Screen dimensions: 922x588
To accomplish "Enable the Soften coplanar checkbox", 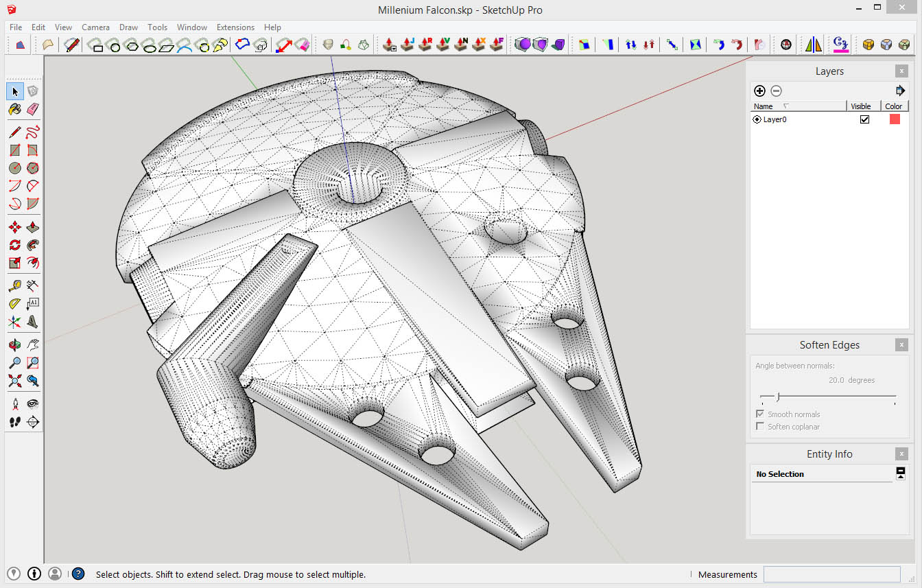I will click(x=759, y=427).
